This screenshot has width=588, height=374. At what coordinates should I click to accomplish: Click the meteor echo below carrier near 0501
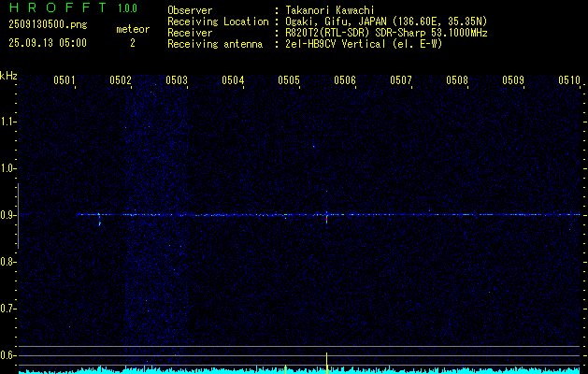coord(100,223)
